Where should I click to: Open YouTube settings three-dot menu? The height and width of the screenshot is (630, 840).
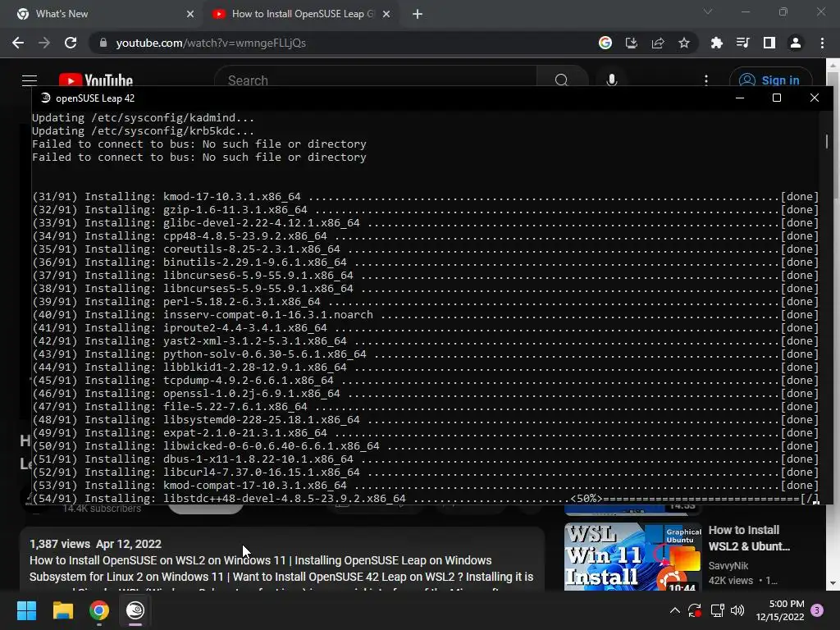pyautogui.click(x=706, y=80)
